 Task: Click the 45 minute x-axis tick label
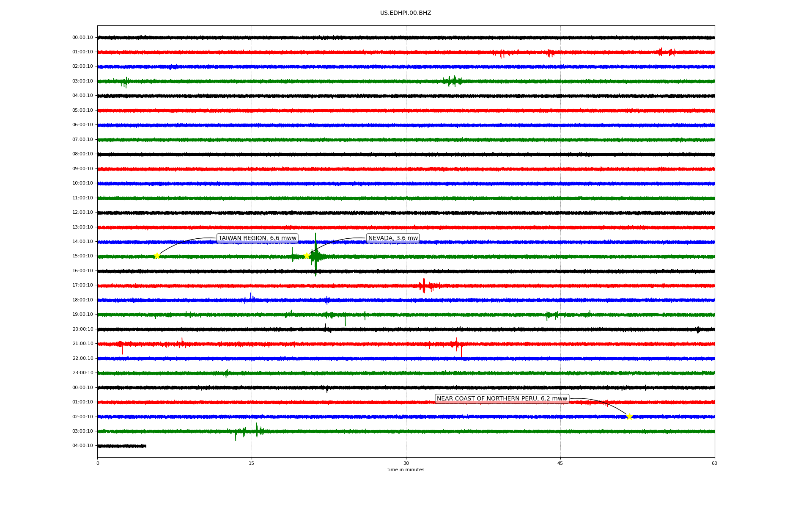pos(560,463)
